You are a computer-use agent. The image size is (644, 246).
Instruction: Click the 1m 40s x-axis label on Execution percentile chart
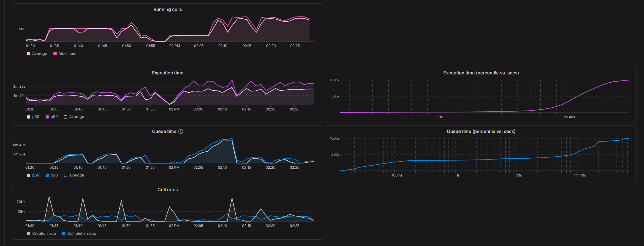569,117
